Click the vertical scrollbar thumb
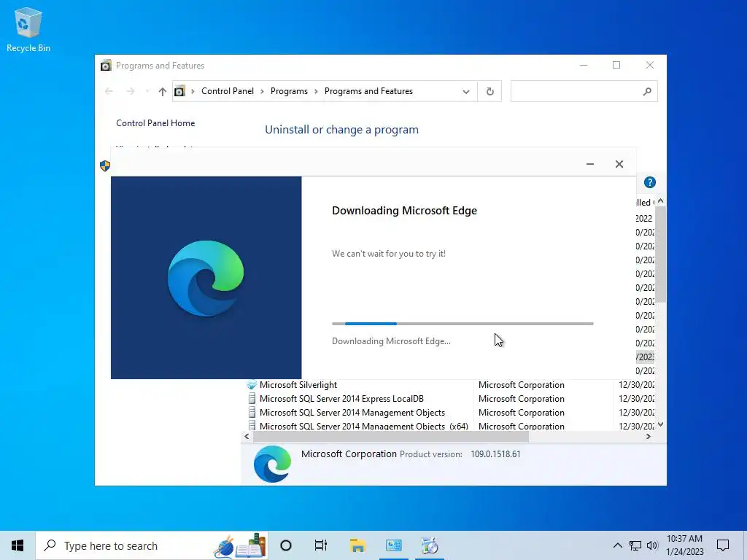This screenshot has height=560, width=747. [660, 254]
